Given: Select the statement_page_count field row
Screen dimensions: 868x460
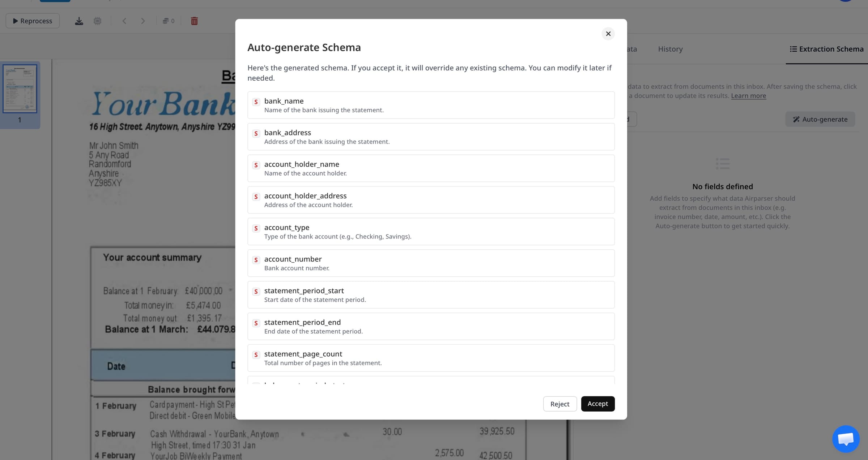Looking at the screenshot, I should pos(431,358).
